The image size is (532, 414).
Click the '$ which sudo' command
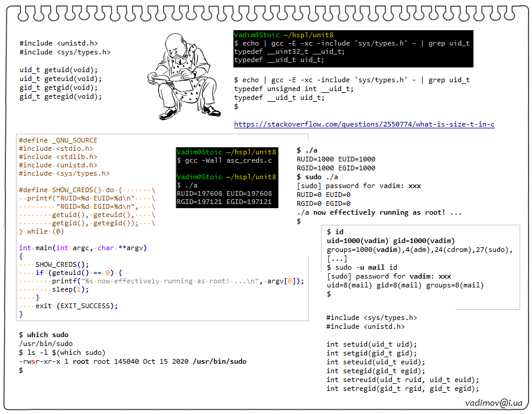43,335
